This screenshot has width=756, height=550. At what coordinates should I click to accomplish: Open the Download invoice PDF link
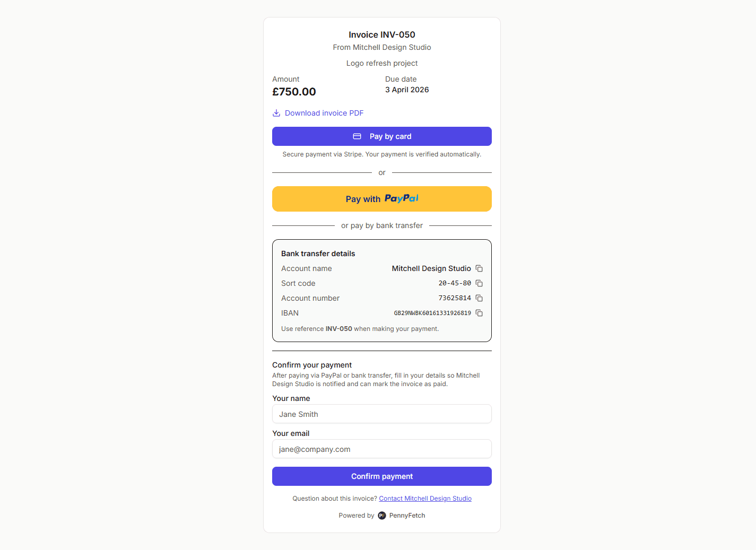click(x=324, y=113)
